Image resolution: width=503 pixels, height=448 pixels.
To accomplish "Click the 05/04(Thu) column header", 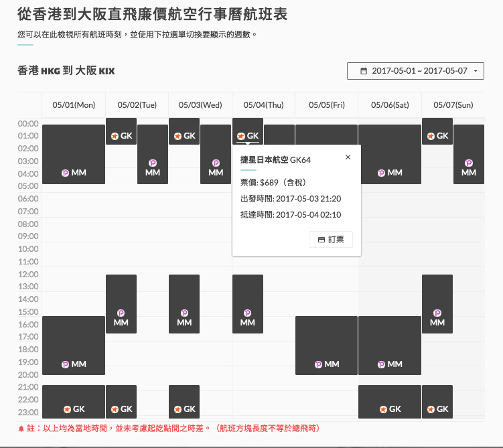I will pyautogui.click(x=263, y=105).
